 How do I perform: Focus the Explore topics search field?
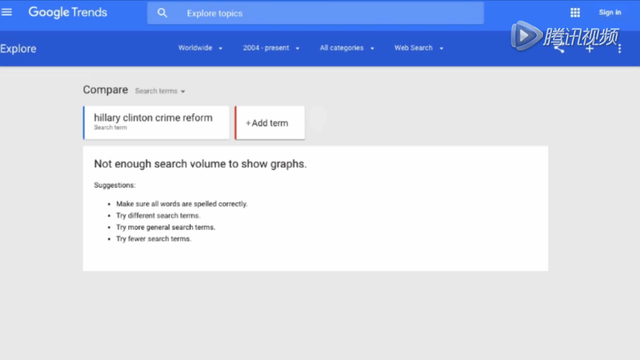(x=316, y=13)
